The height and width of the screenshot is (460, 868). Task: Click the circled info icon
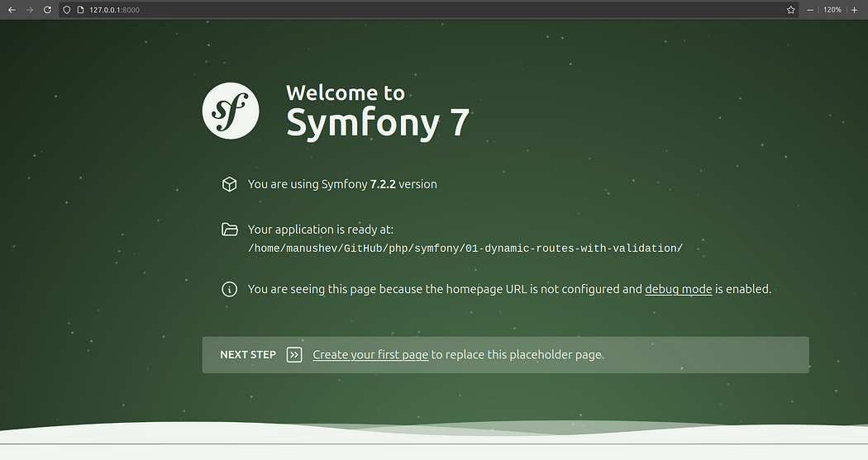tap(229, 289)
